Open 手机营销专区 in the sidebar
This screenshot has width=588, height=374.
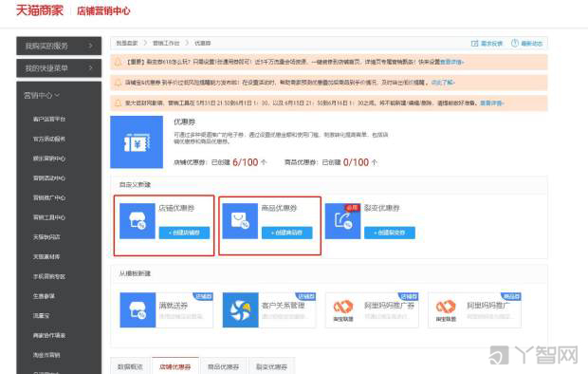49,276
